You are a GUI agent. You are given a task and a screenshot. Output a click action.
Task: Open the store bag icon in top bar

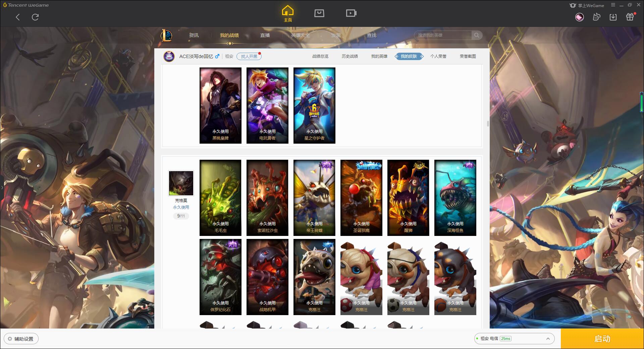pos(319,13)
